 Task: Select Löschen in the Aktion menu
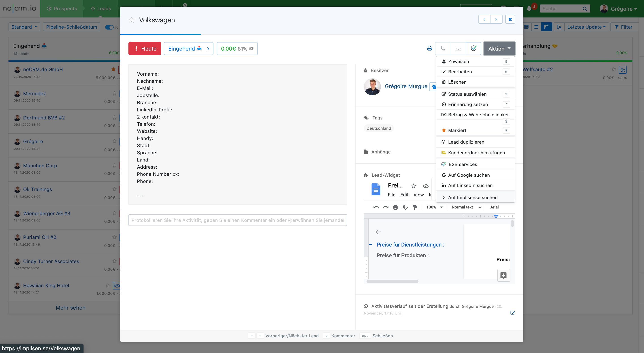(475, 82)
